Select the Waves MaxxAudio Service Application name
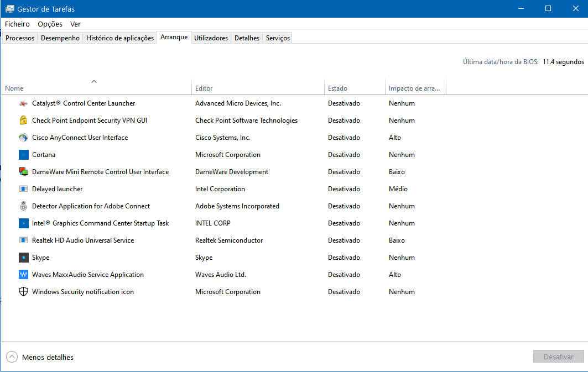This screenshot has height=372, width=588. (88, 275)
